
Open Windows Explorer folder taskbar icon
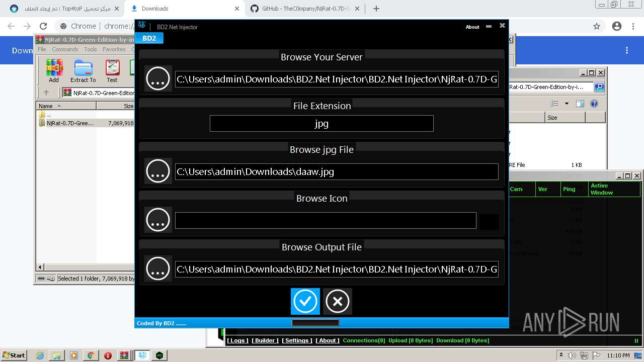point(56,355)
